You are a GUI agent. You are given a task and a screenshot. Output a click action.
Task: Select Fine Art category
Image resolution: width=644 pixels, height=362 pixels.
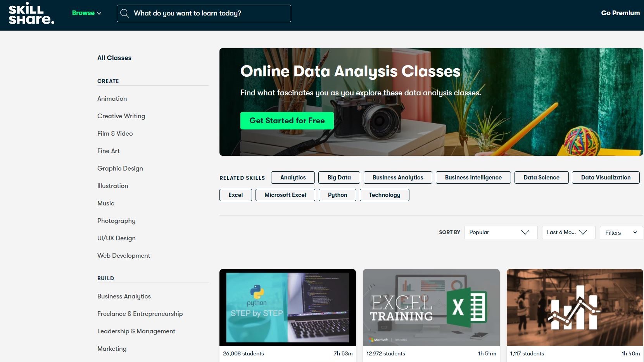pos(109,151)
